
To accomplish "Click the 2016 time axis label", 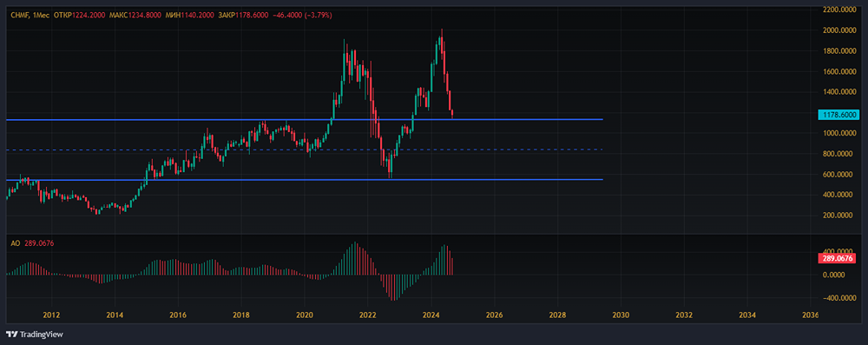I will 178,315.
